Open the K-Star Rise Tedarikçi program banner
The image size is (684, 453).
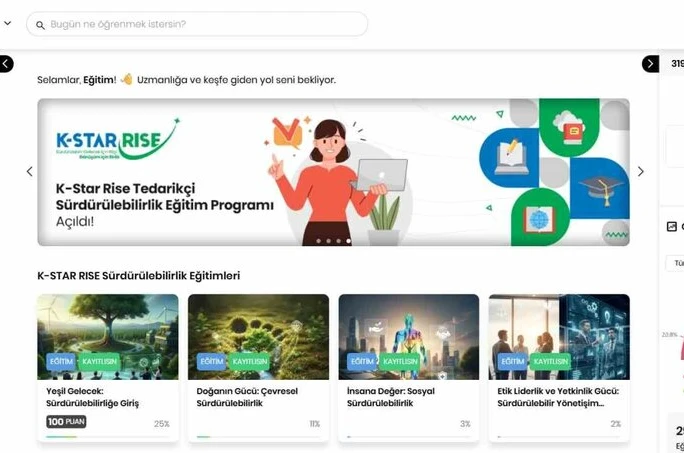pyautogui.click(x=333, y=172)
